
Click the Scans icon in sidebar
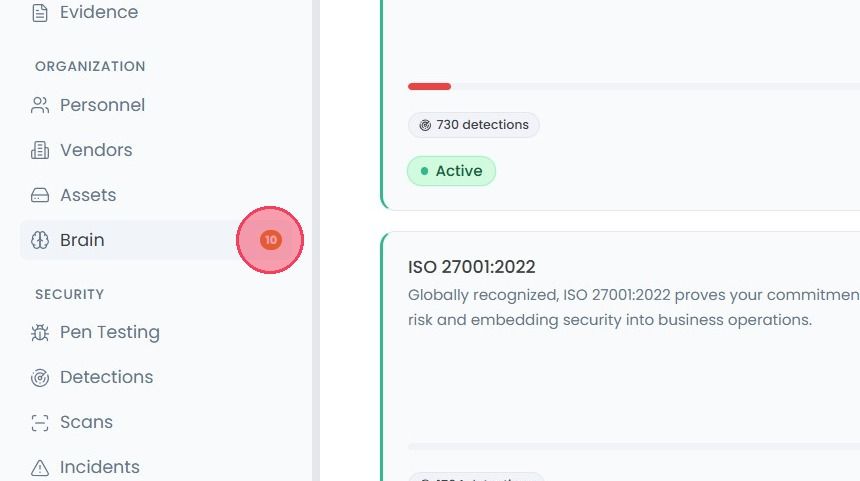coord(40,422)
